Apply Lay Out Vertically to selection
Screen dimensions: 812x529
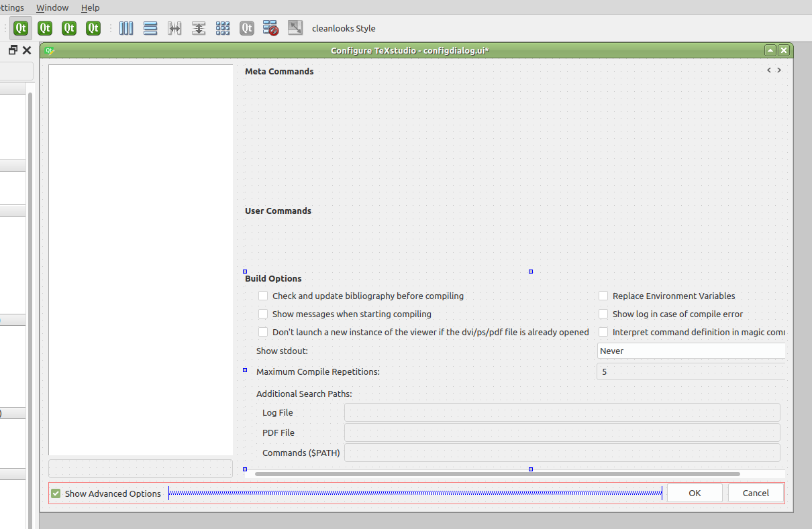point(150,28)
